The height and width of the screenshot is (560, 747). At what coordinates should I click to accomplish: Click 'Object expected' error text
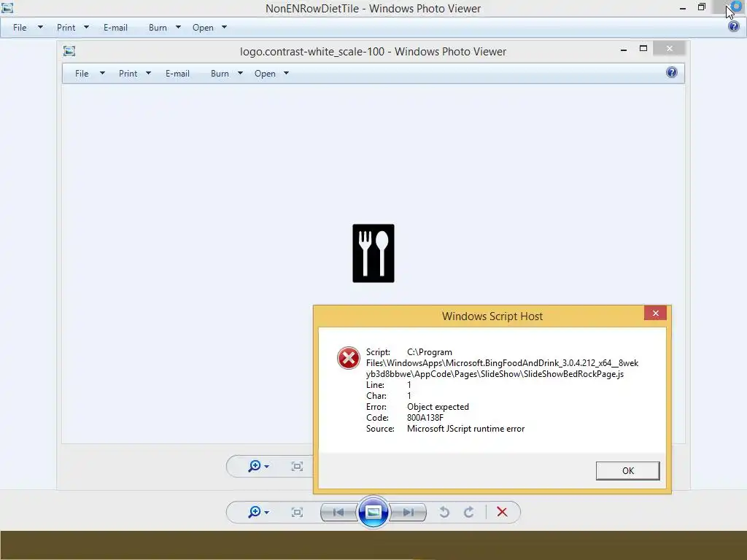[438, 407]
